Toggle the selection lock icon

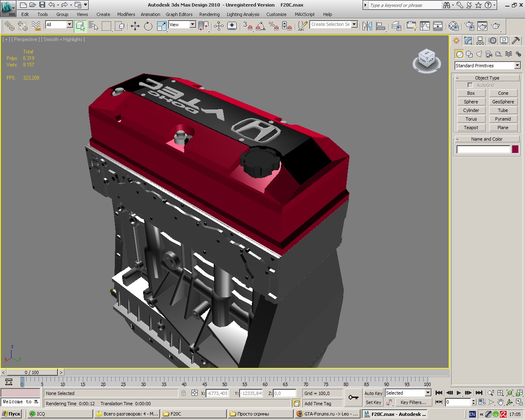(183, 393)
